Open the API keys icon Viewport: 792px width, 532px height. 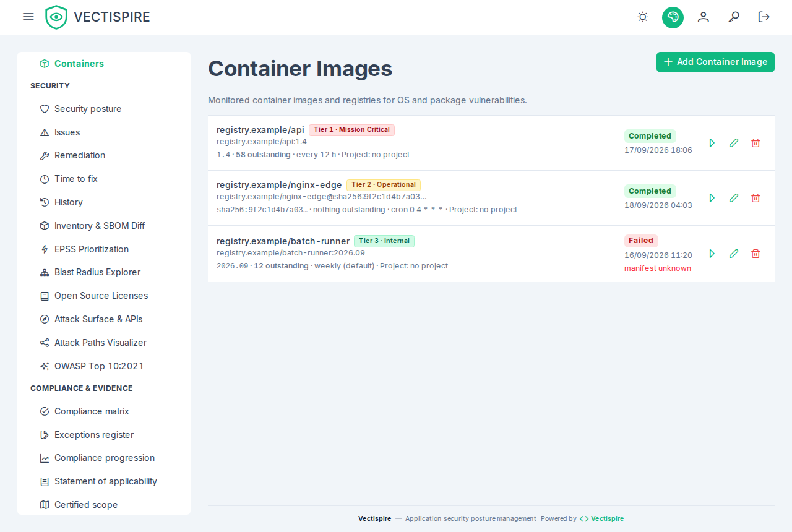[734, 17]
